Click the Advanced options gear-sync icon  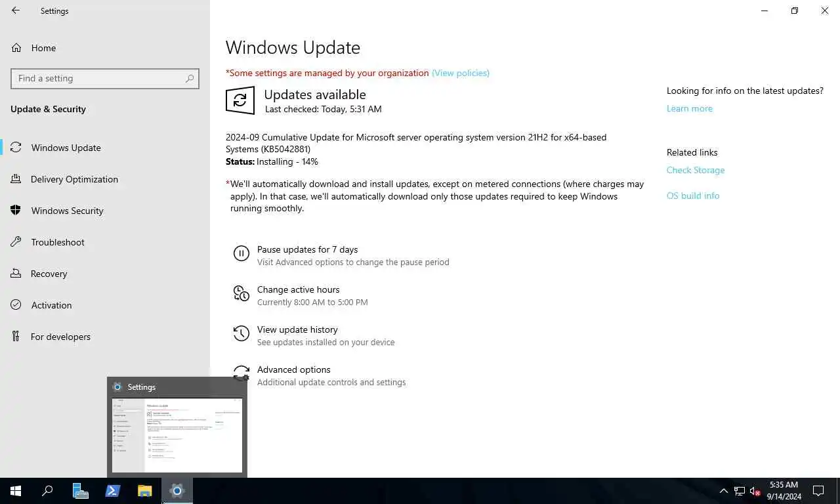tap(241, 373)
